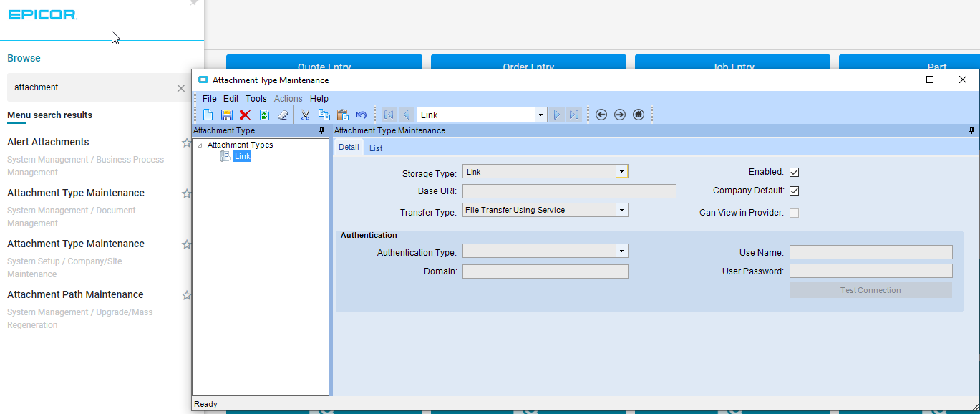The image size is (980, 414).
Task: Select the Link node in the tree
Action: pyautogui.click(x=242, y=156)
